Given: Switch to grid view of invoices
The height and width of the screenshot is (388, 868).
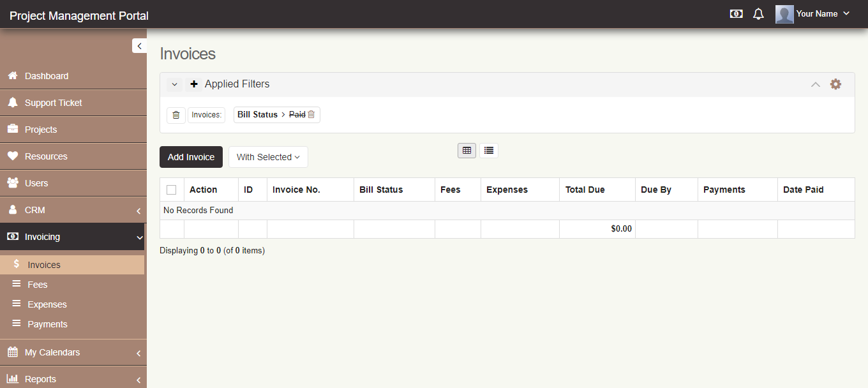Looking at the screenshot, I should click(467, 150).
